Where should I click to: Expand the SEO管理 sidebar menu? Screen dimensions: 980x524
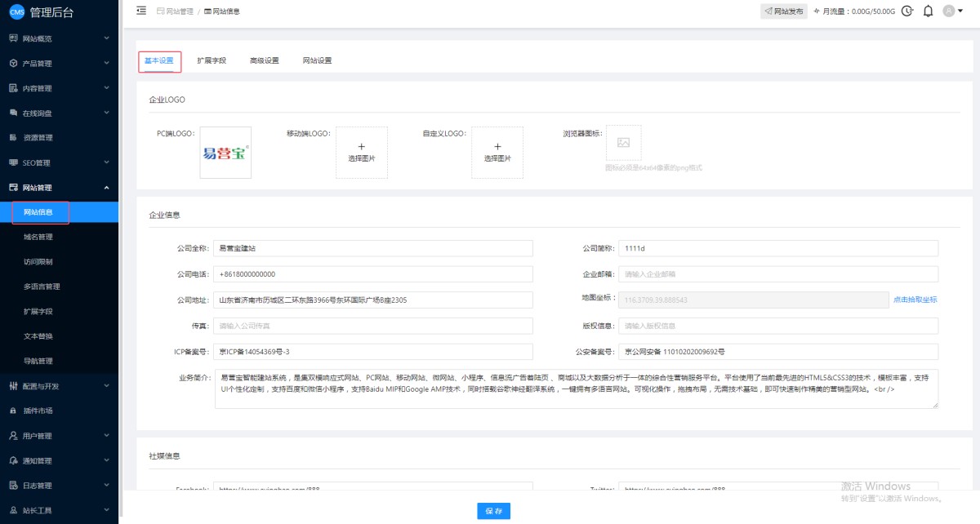[59, 162]
